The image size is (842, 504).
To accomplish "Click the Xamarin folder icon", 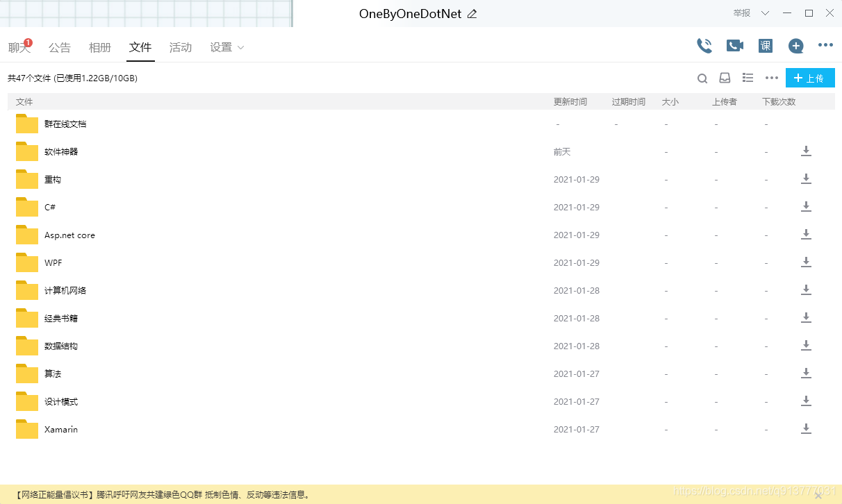I will point(27,429).
